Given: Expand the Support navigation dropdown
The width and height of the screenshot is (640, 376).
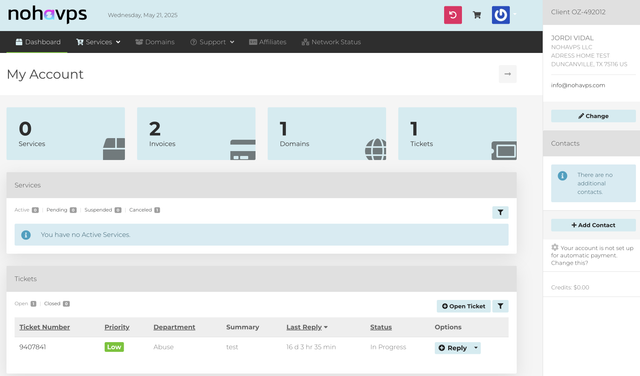Looking at the screenshot, I should point(212,42).
